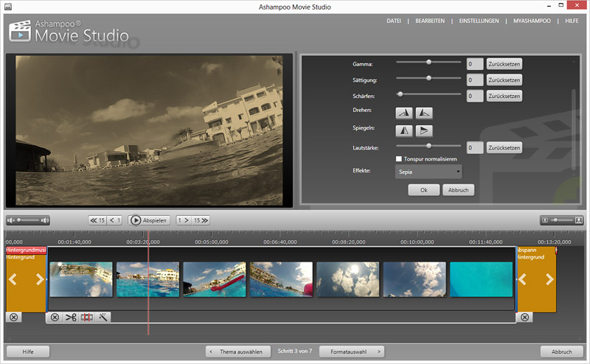Click the Lautstärke value input field
The image size is (590, 364).
point(474,147)
